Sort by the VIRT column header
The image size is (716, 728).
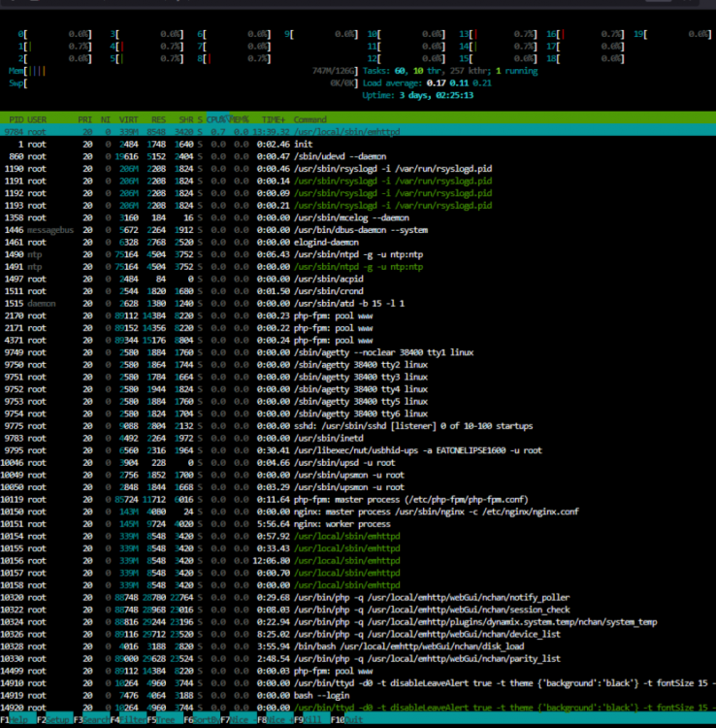click(x=128, y=119)
